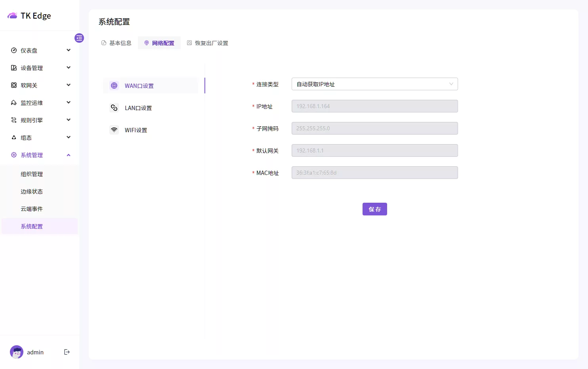
Task: Go to 组织管理 submenu item
Action: tap(32, 174)
